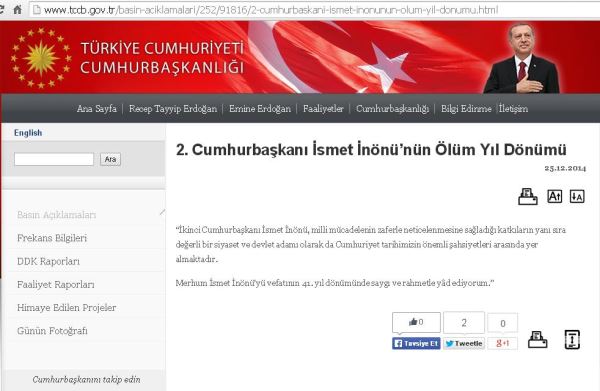
Task: Open the Recep Tayyip Erdoğan menu item
Action: pos(173,109)
